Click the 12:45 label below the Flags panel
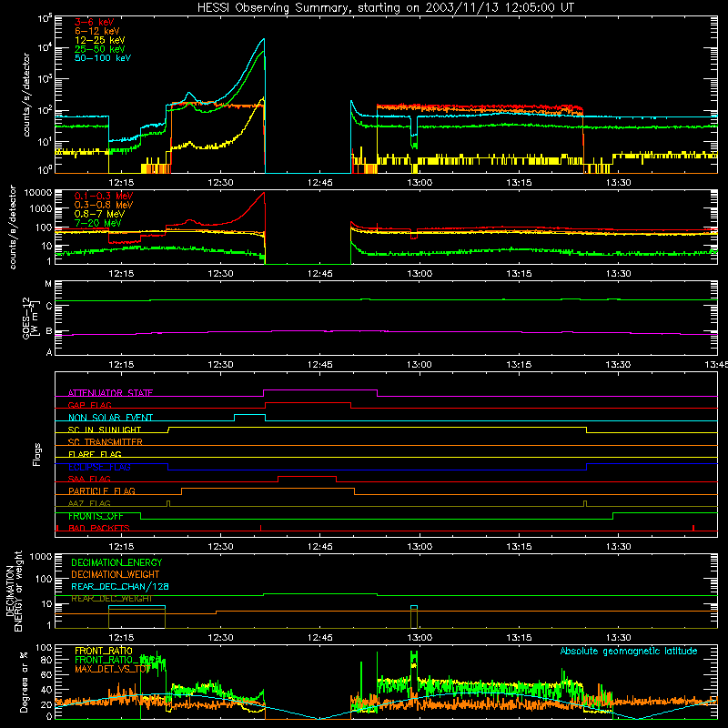728x728 pixels. 320,547
